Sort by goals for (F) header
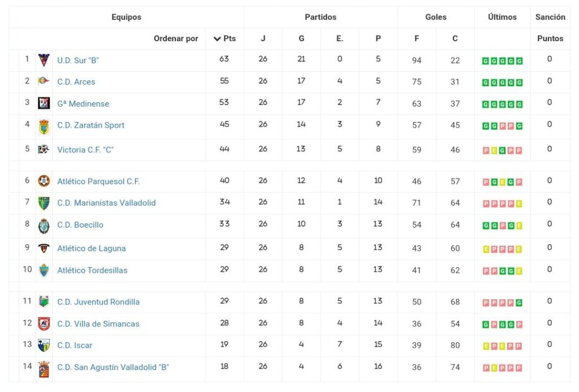This screenshot has height=392, width=579. pos(417,38)
